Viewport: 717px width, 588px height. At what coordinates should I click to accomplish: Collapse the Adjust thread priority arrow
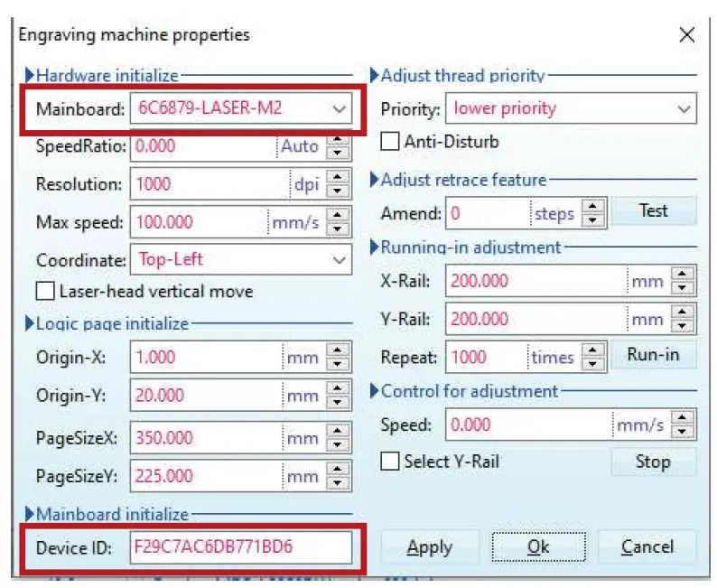374,75
